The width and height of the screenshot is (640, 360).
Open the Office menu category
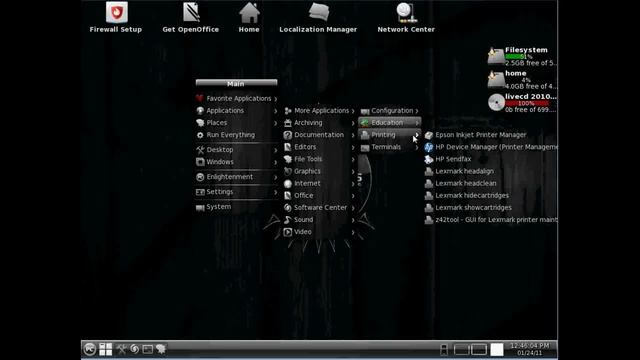pos(319,196)
